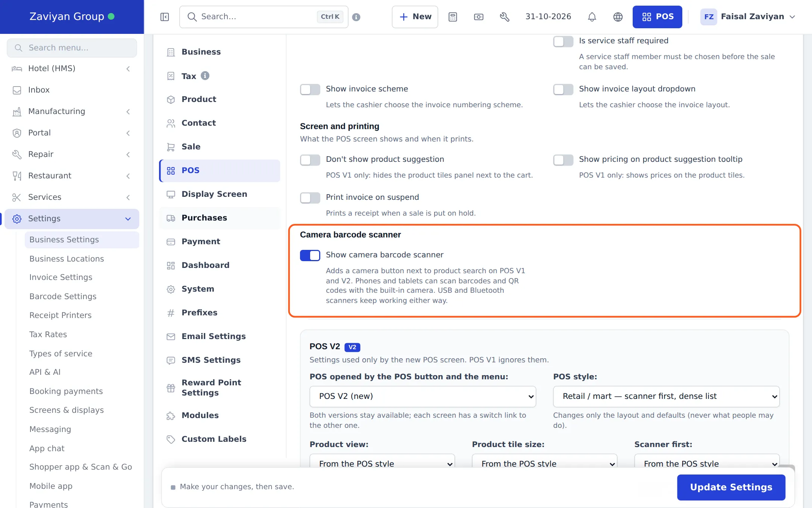Open the POS V2 (new) dropdown
Image resolution: width=812 pixels, height=508 pixels.
[423, 396]
